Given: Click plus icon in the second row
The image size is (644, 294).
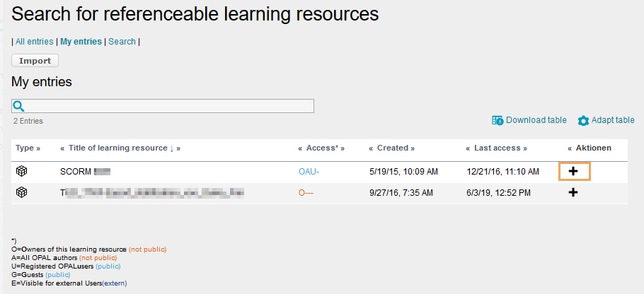Looking at the screenshot, I should pos(573,192).
